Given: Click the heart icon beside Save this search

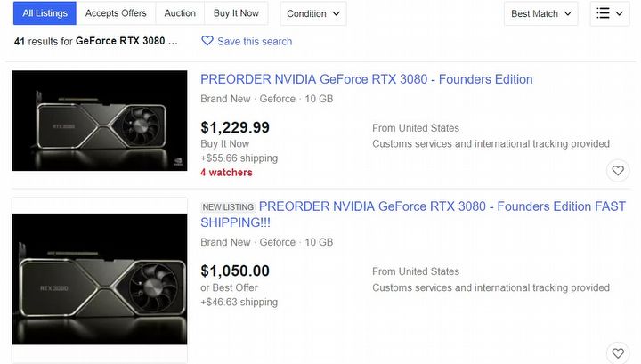Looking at the screenshot, I should (207, 41).
